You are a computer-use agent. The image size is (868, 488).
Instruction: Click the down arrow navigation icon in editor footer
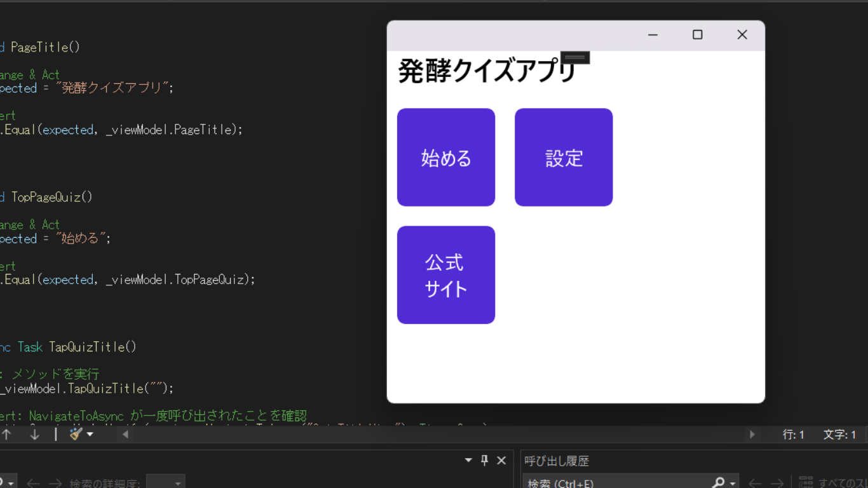34,435
